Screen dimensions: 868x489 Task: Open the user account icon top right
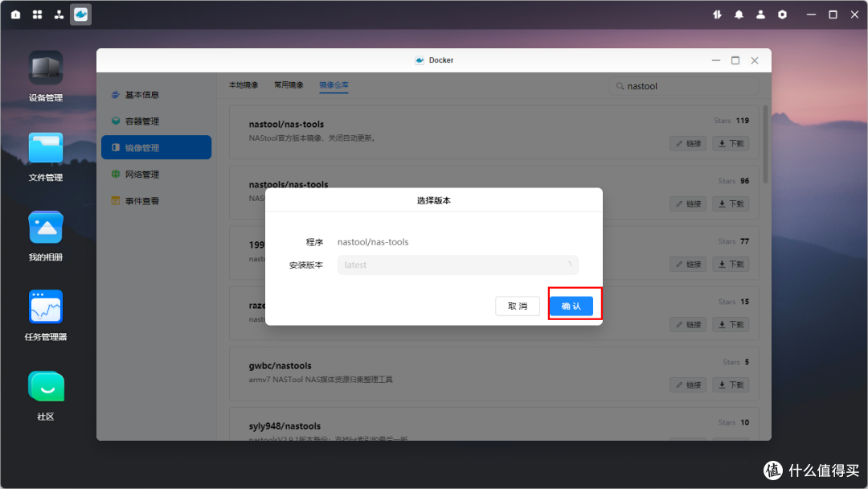[x=760, y=14]
